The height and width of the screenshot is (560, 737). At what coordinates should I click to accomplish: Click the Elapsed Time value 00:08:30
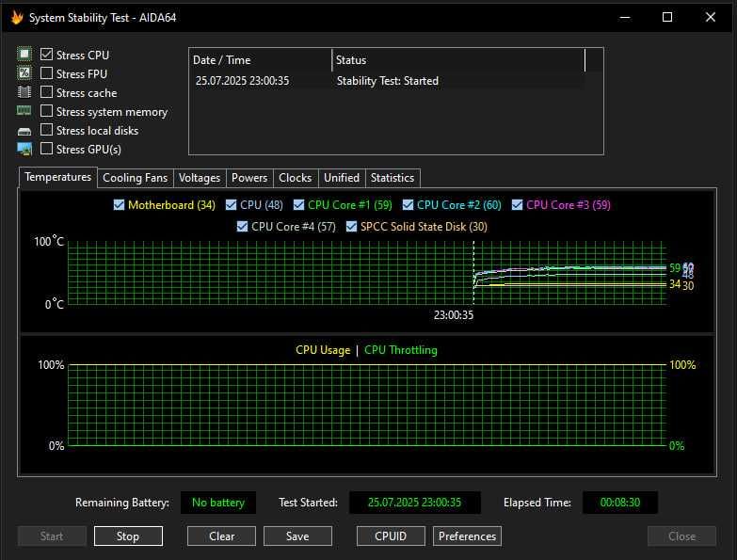(x=620, y=503)
